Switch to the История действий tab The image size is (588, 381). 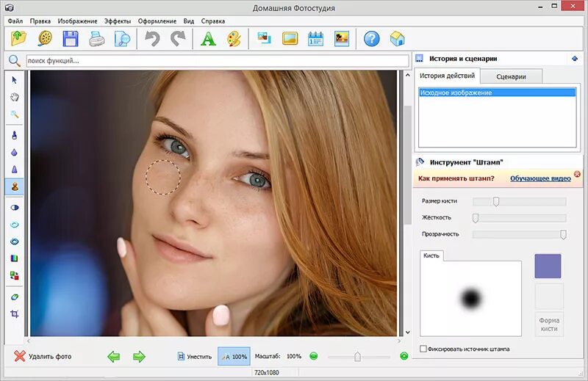447,76
